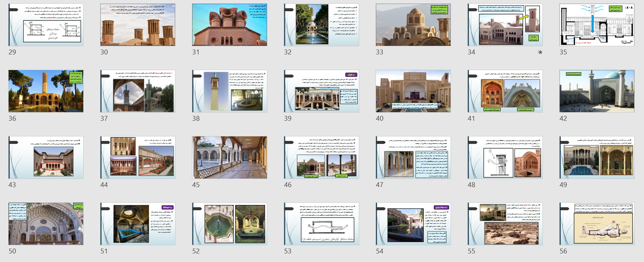
Task: Select slide 56 thumbnail with beige diagram
Action: coord(597,224)
